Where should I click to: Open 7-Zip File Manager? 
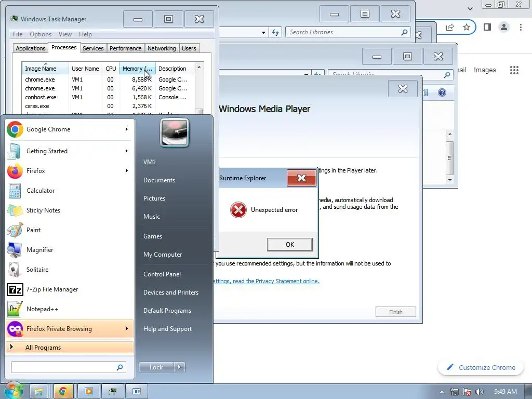70,289
